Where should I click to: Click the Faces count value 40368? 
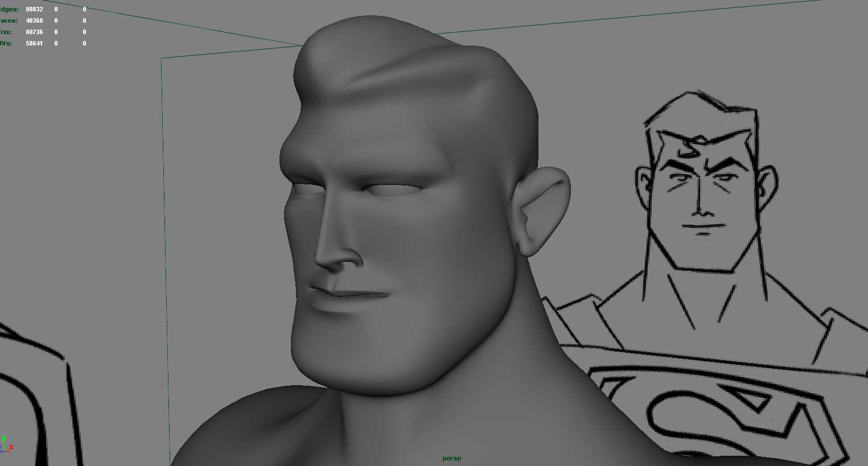[34, 20]
